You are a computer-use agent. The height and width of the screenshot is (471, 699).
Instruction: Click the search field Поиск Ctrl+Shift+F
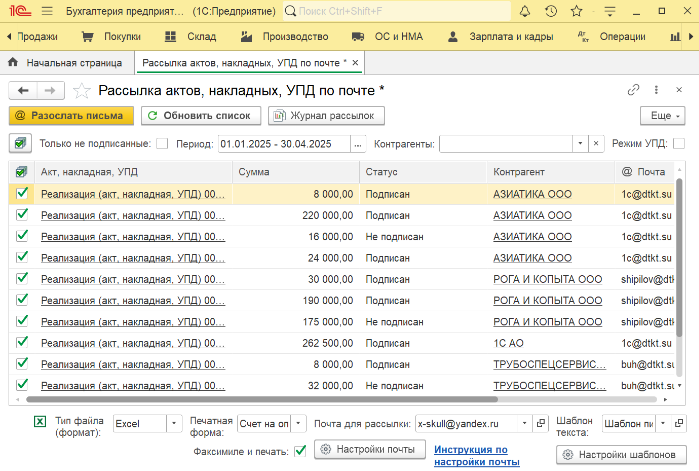(x=397, y=11)
